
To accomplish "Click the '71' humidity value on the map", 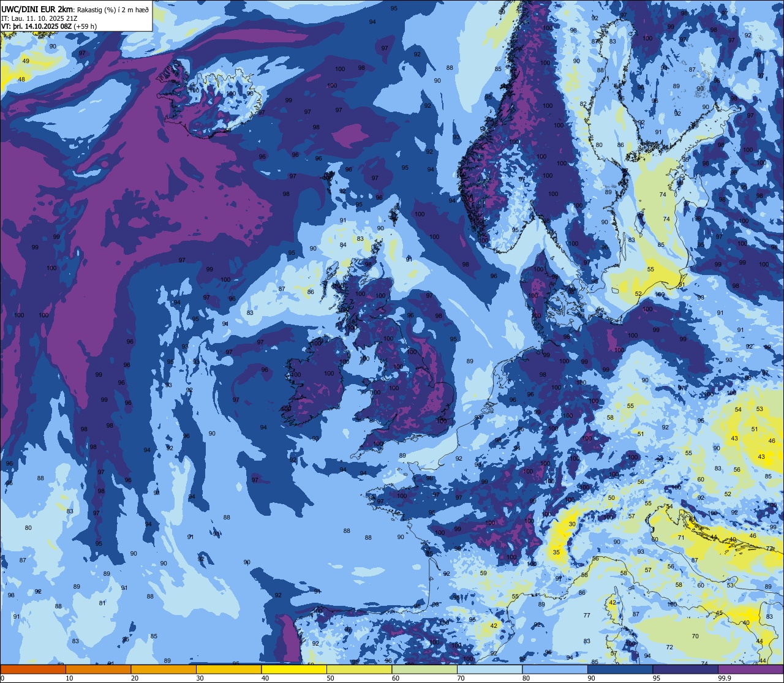I will click(681, 538).
